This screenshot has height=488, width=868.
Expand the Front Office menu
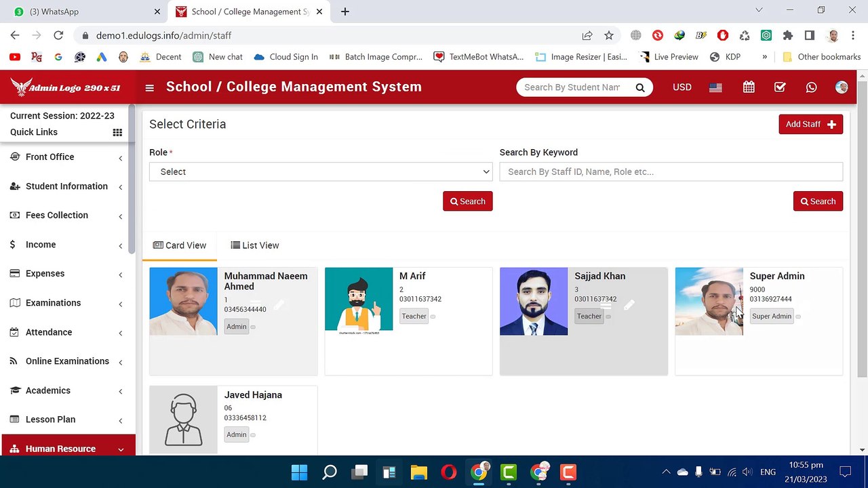pyautogui.click(x=68, y=157)
